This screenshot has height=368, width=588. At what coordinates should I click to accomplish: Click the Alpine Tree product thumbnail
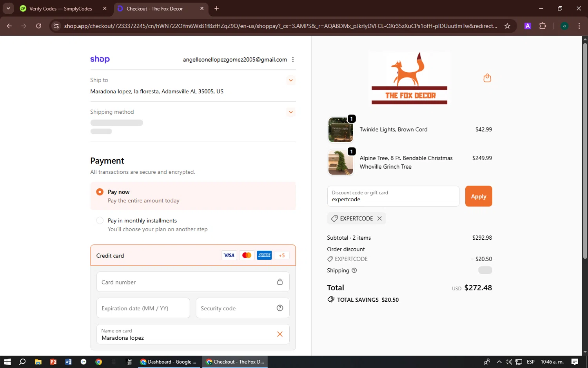(x=341, y=162)
